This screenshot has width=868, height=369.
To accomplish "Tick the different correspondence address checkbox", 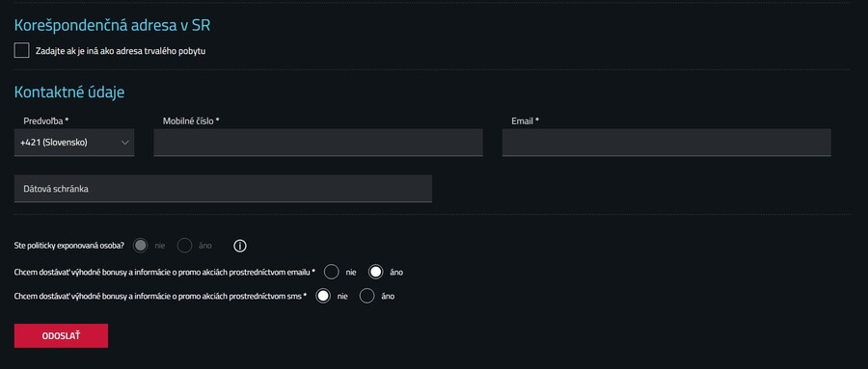I will click(21, 51).
